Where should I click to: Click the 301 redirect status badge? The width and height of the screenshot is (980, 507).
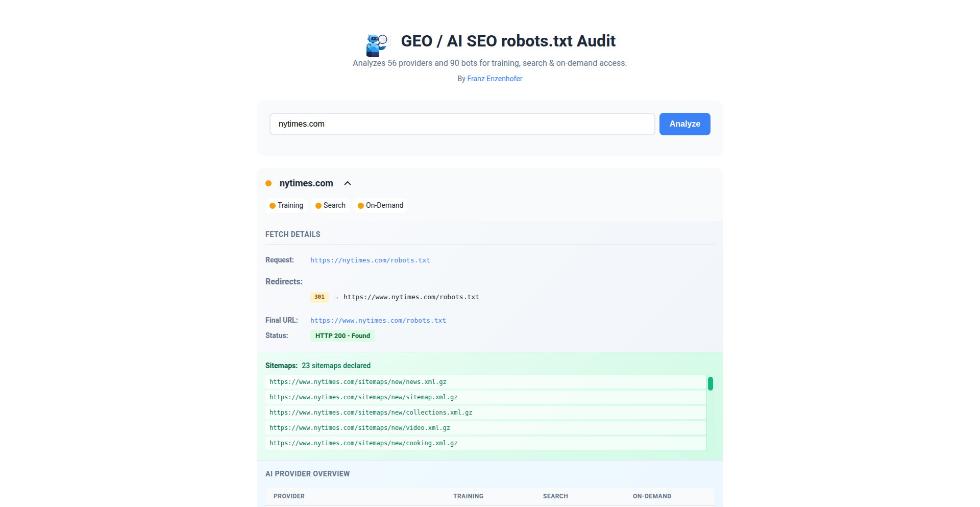319,297
